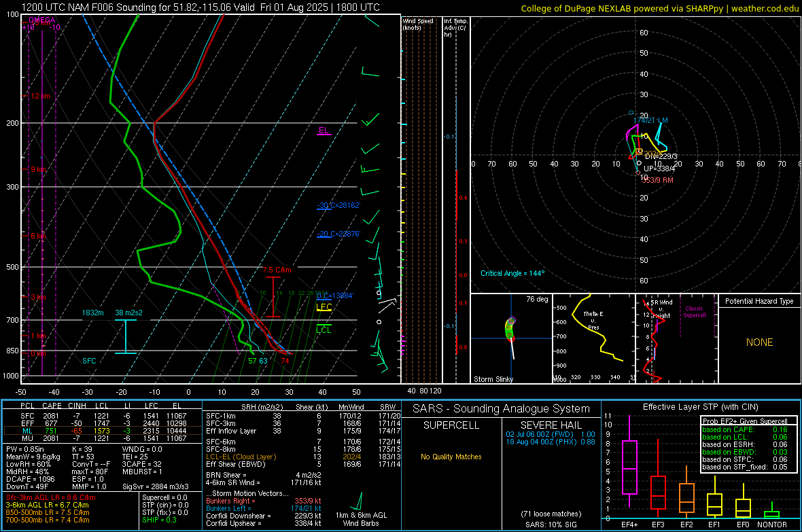The image size is (802, 532).
Task: Click the Theta-E v. Pres inset label
Action: coord(593,320)
